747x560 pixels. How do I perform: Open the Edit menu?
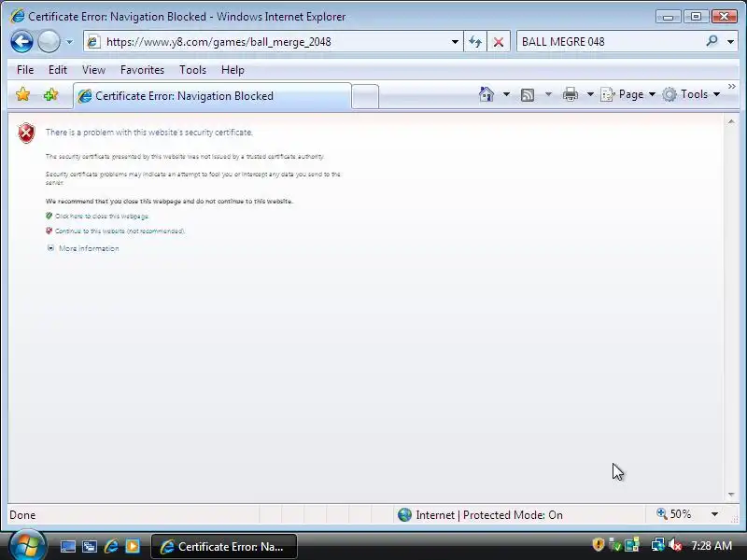click(x=58, y=70)
